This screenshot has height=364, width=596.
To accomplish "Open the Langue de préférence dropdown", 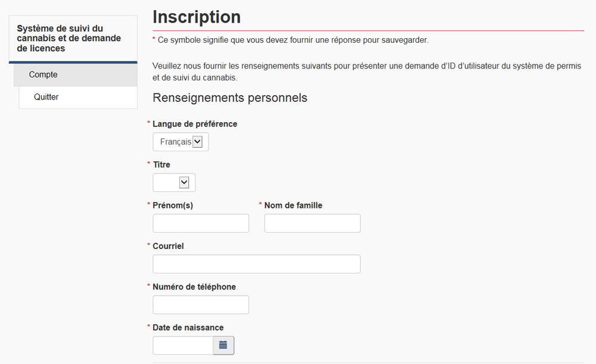I will click(x=181, y=142).
